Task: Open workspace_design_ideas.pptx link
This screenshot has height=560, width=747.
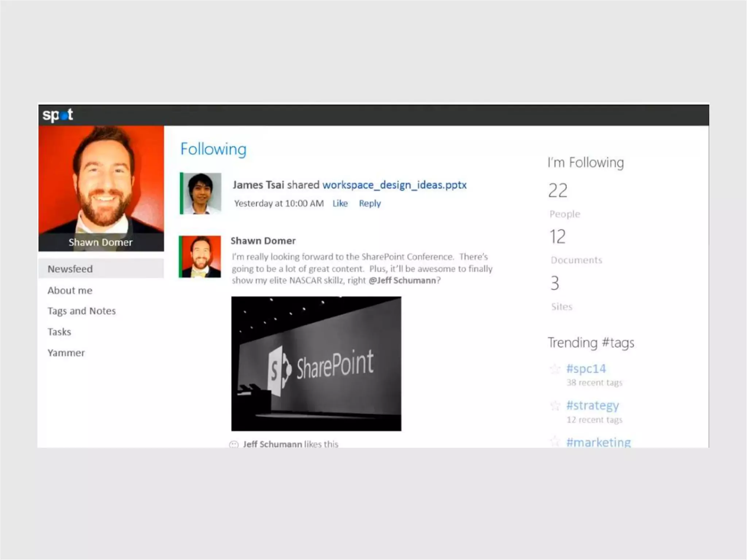Action: [x=394, y=185]
